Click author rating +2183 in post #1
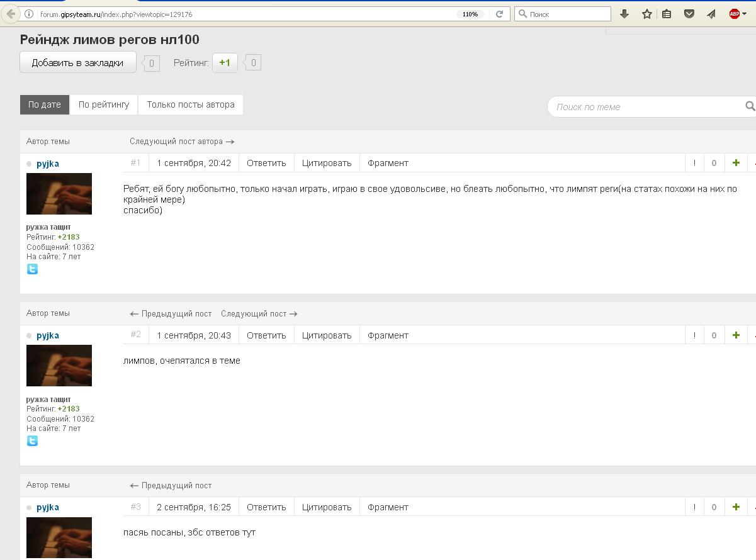 click(69, 237)
